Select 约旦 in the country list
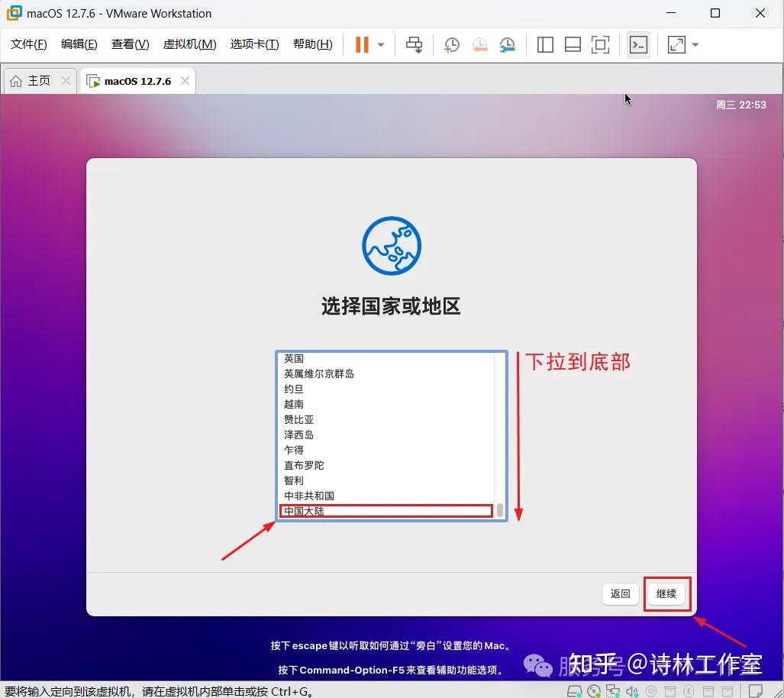 tap(386, 389)
